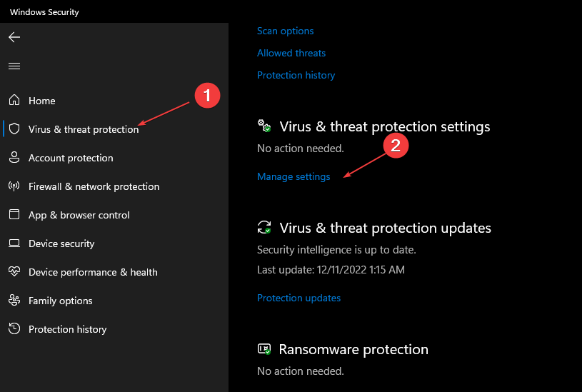Click the Device performance heart icon
The height and width of the screenshot is (392, 582).
(x=14, y=272)
